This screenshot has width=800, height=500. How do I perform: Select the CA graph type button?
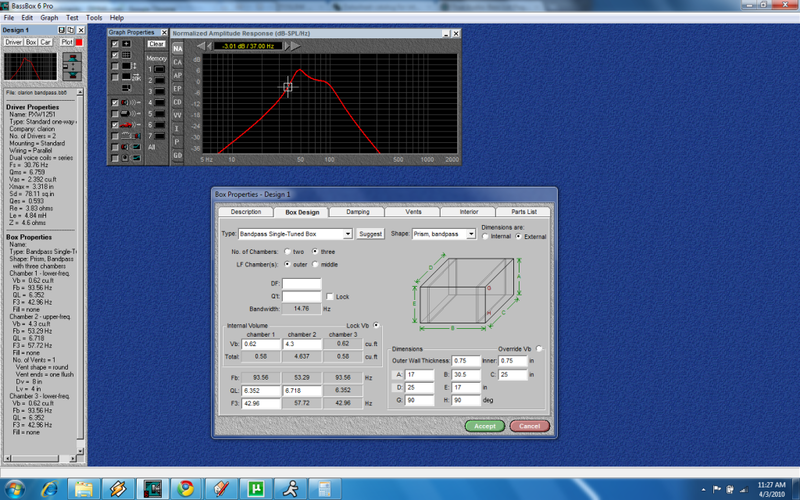pyautogui.click(x=177, y=62)
